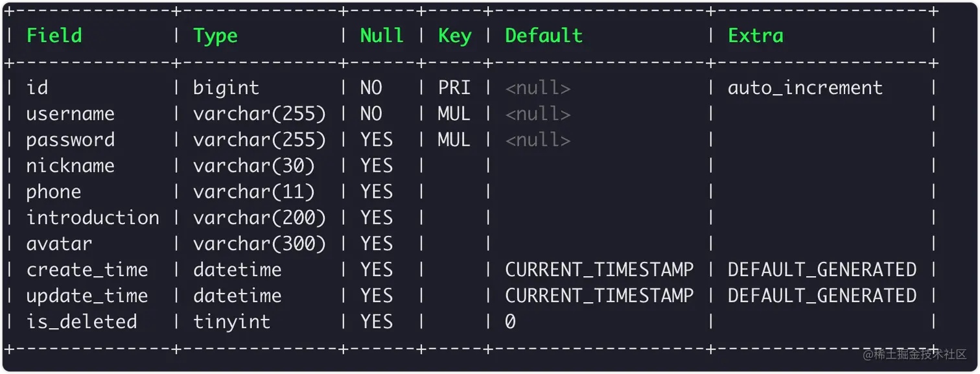Select DEFAULT_GENERATED in update_time row
The height and width of the screenshot is (374, 980).
click(822, 296)
